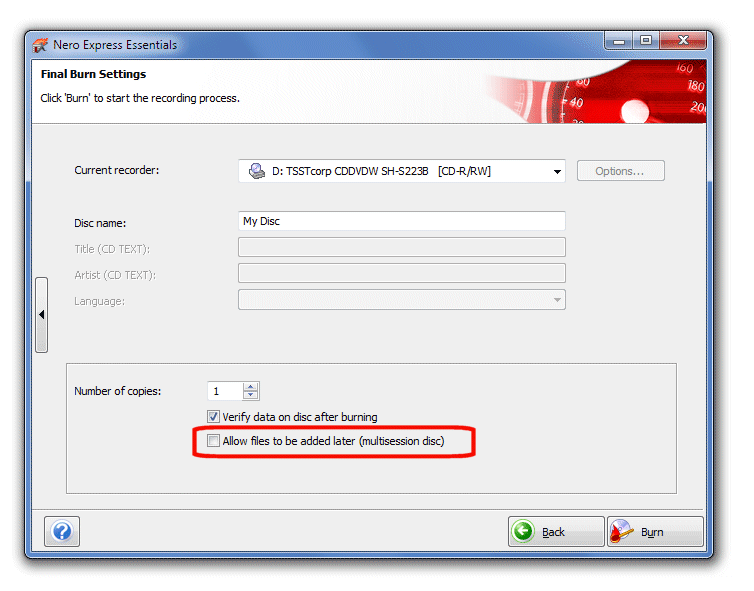Screen dimensions: 754x591
Task: Close the Nero Express Essentials window
Action: (683, 41)
